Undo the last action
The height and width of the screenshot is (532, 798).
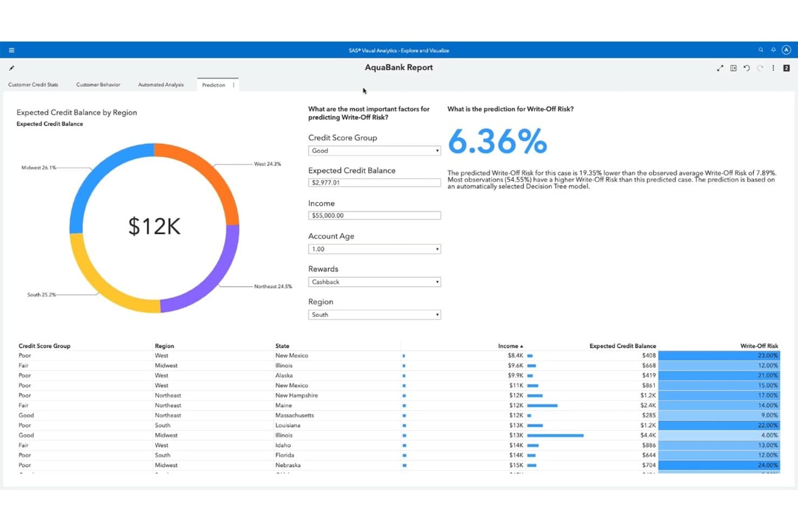747,68
